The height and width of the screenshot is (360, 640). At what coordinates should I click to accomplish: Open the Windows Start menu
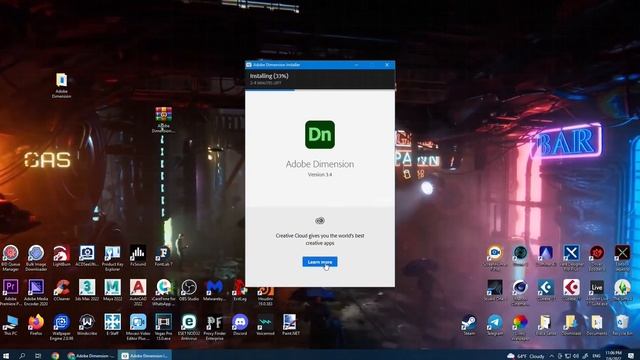6,356
